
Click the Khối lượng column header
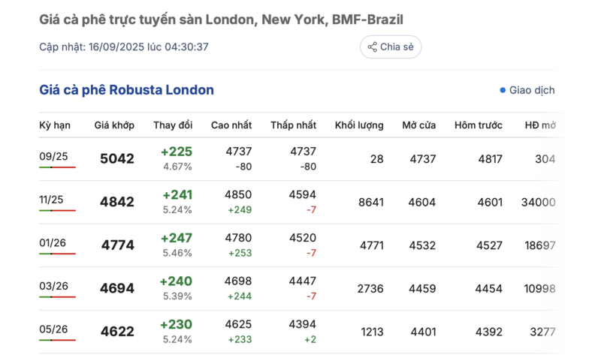coord(359,125)
